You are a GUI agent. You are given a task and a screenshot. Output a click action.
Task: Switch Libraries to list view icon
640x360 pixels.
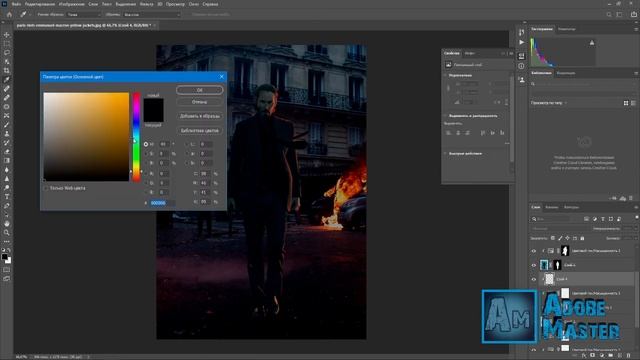pyautogui.click(x=633, y=103)
